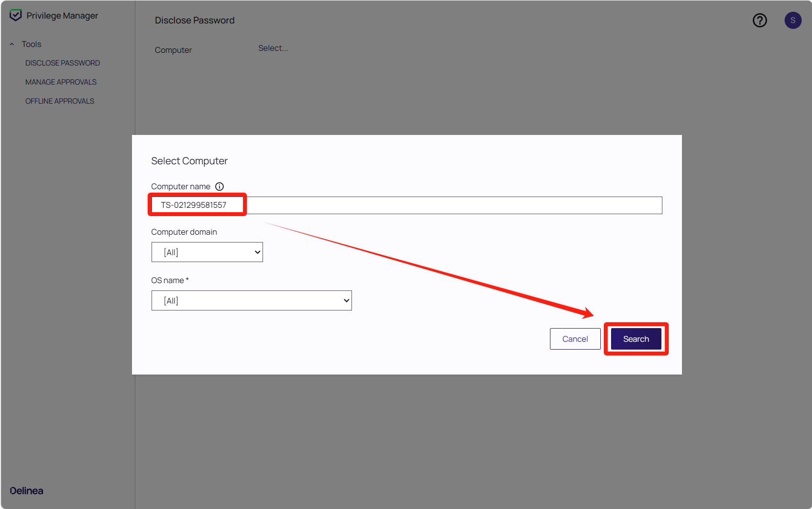Collapse the Tools section chevron

(12, 44)
